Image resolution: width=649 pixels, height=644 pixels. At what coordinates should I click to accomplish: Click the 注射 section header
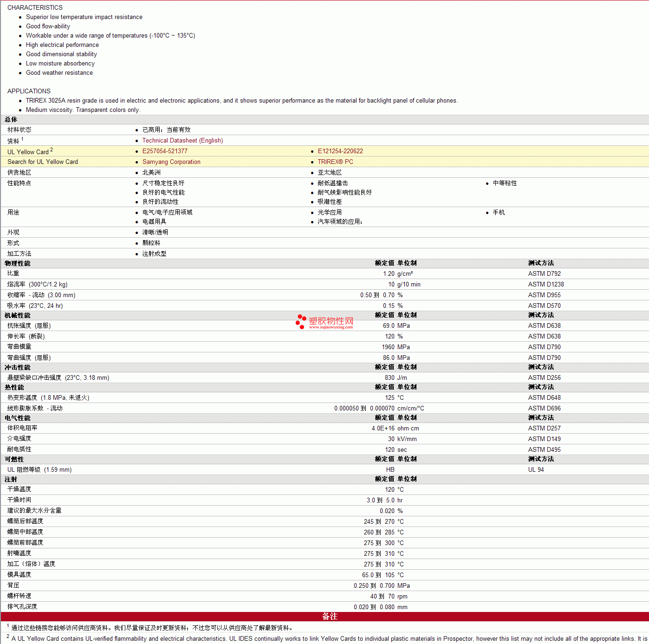click(11, 480)
